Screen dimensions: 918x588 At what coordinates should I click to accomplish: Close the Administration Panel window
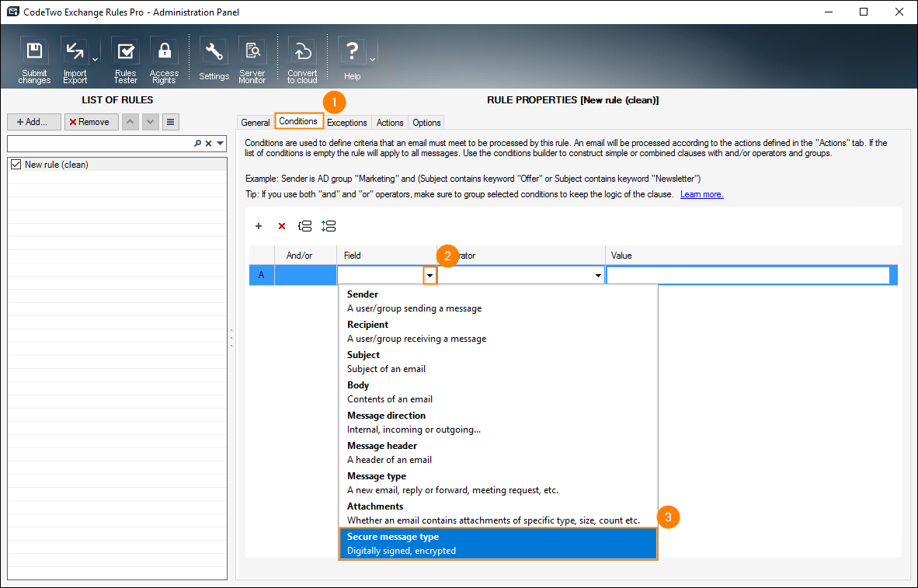tap(899, 12)
